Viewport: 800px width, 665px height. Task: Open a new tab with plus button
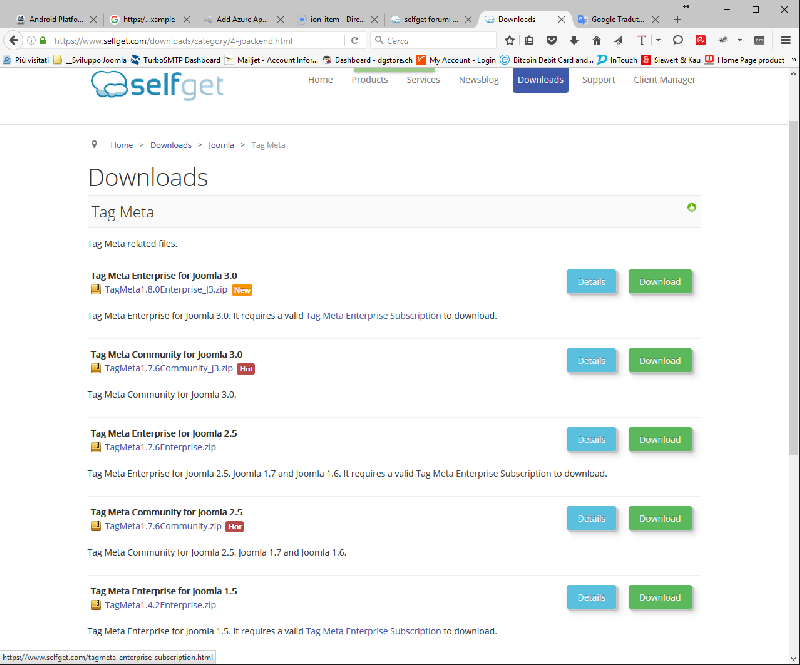pos(677,19)
